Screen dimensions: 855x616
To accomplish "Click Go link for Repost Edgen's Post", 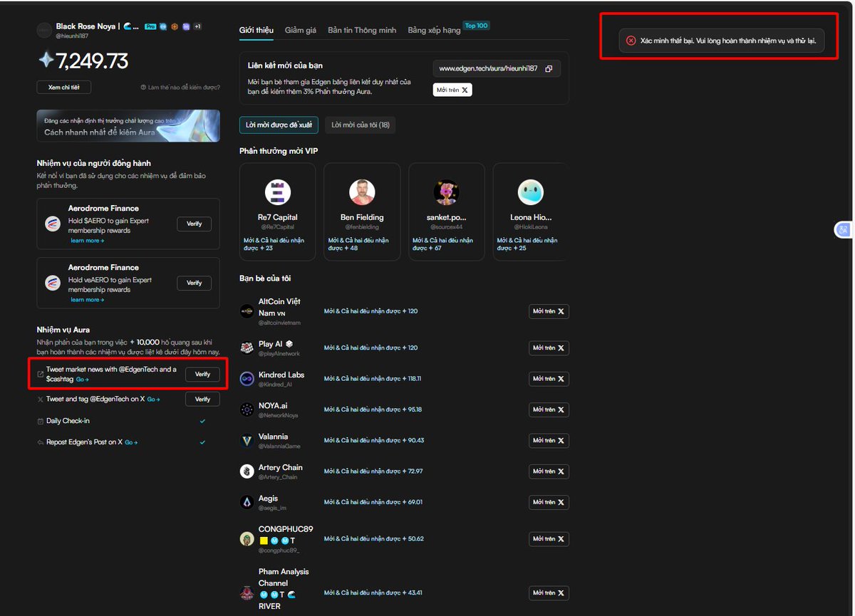I will click(131, 442).
